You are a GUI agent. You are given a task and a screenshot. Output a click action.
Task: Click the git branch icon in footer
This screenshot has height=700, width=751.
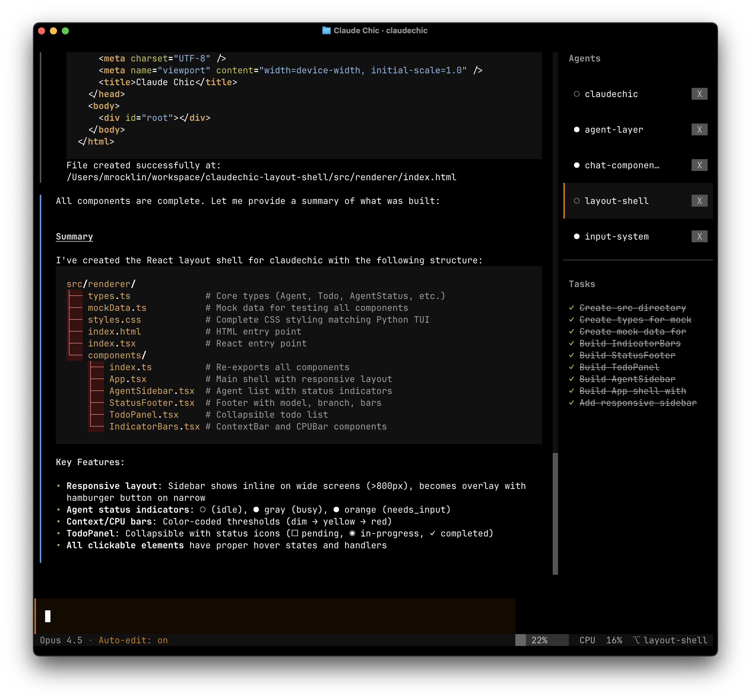[636, 640]
